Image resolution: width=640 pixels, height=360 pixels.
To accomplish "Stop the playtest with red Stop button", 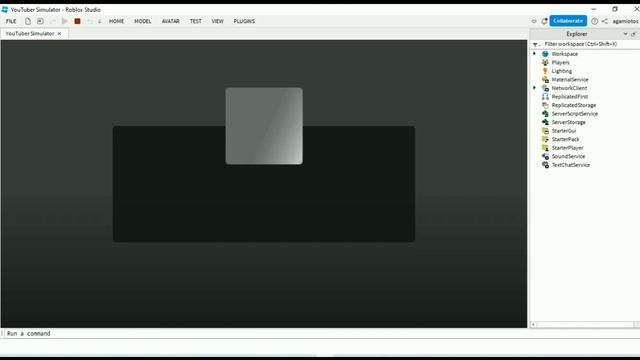I will [77, 21].
